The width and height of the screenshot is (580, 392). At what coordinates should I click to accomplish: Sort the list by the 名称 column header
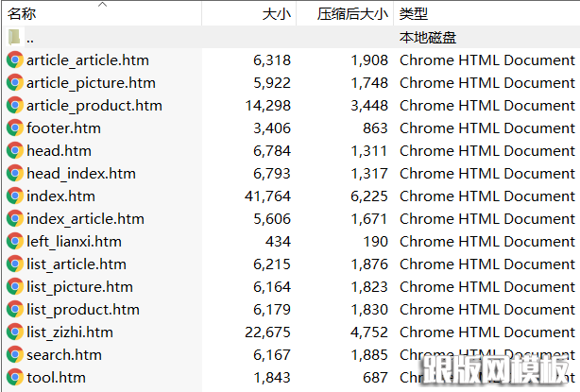(x=23, y=14)
